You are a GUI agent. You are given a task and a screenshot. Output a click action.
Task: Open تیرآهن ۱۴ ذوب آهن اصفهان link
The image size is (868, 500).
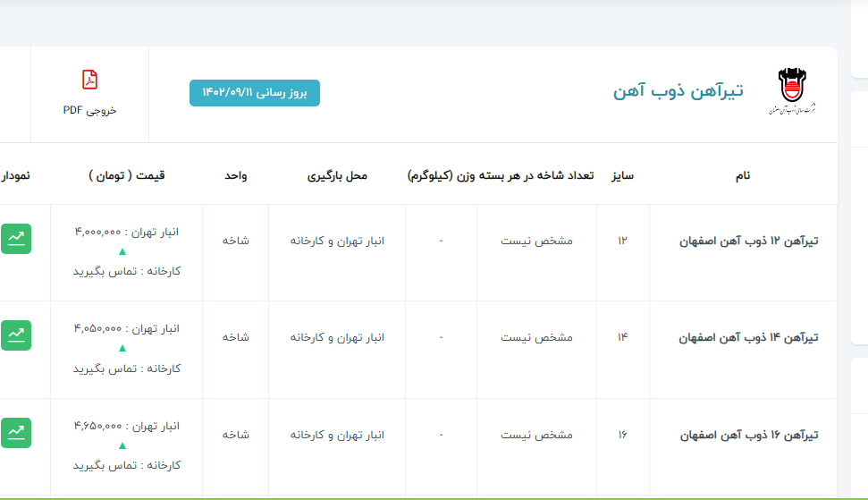point(749,338)
